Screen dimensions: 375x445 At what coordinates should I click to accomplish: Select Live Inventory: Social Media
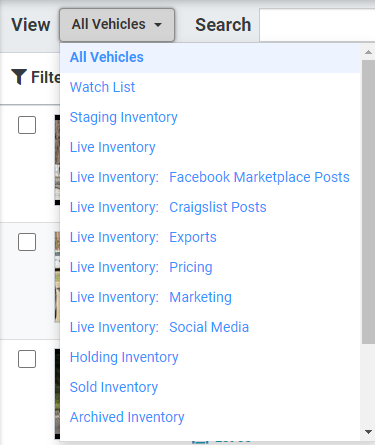[159, 327]
